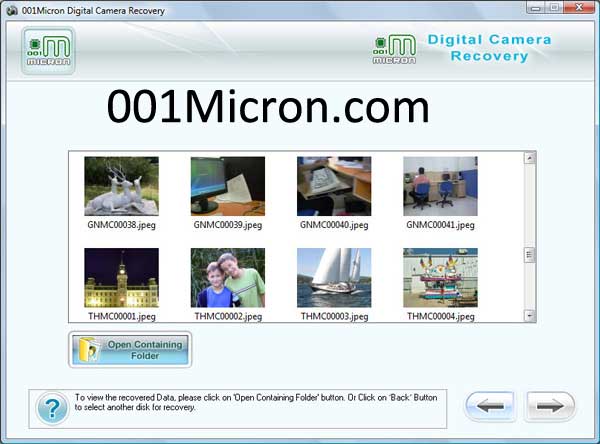
Task: Click the file name GNMC00040.jpeg
Action: [334, 225]
